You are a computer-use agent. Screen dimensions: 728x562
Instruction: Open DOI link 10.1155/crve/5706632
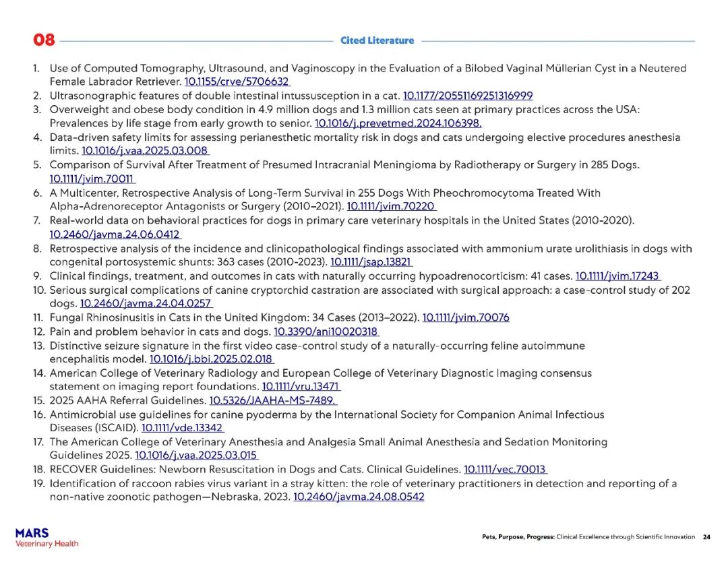tap(237, 82)
